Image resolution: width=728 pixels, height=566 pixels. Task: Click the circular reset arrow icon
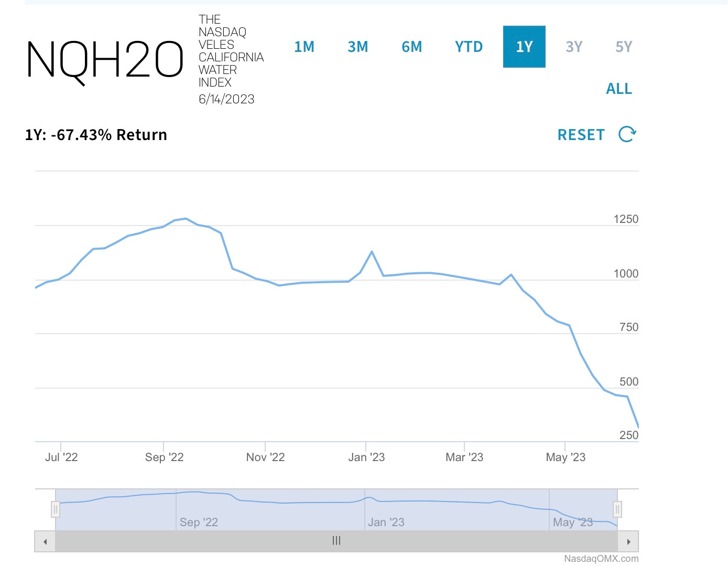point(627,134)
